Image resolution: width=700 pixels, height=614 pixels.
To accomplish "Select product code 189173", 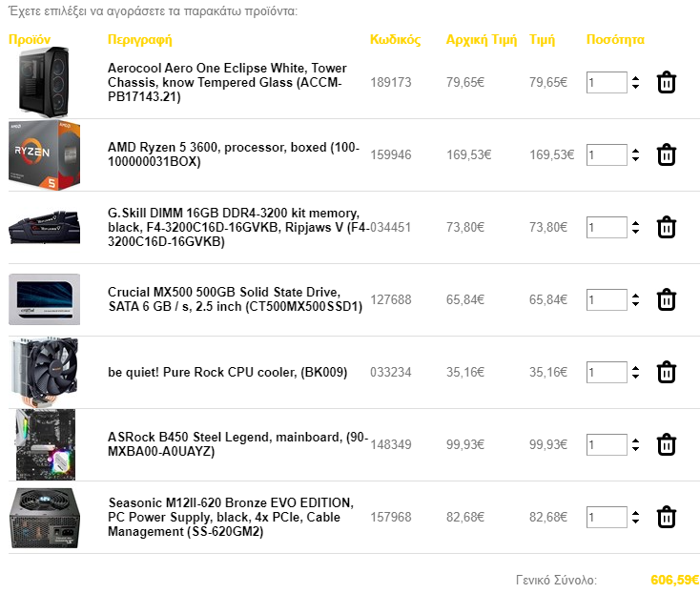I will [391, 83].
